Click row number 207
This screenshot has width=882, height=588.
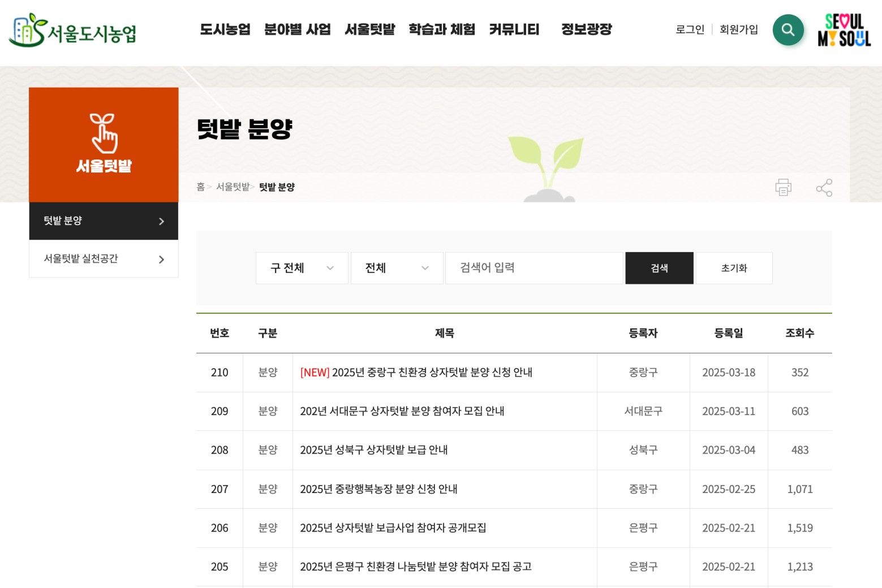[220, 489]
